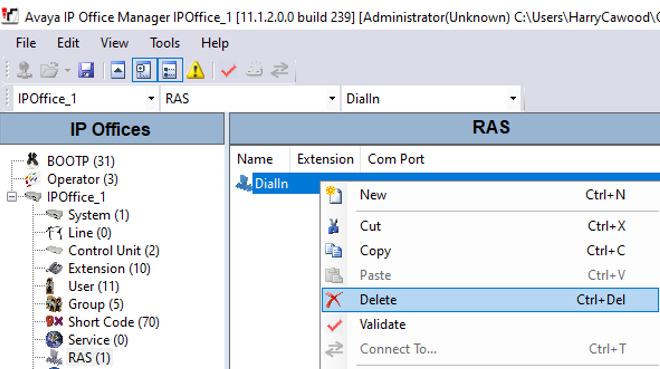Save configuration with the floppy disk icon
Screen dimensions: 660x369
pos(86,70)
